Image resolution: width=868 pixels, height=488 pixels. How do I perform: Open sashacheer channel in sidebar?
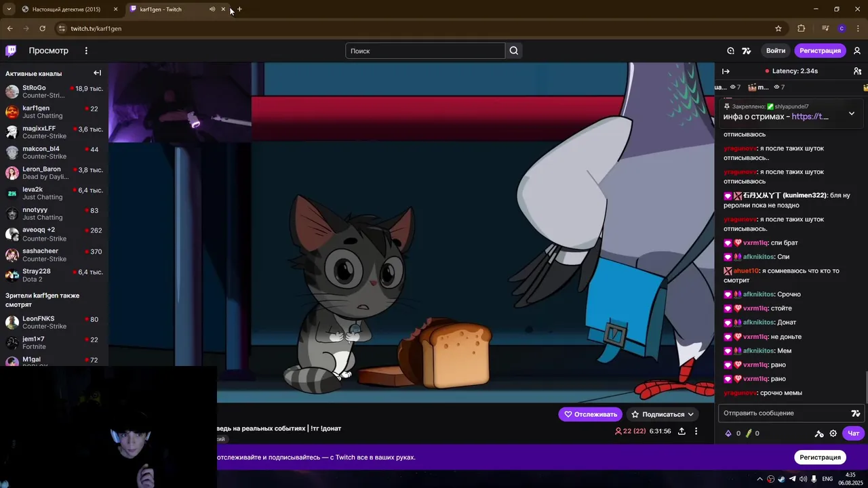[x=54, y=255]
